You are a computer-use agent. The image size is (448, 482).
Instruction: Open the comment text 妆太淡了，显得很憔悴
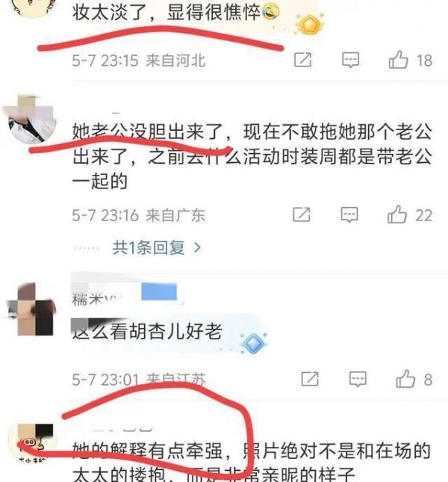176,12
